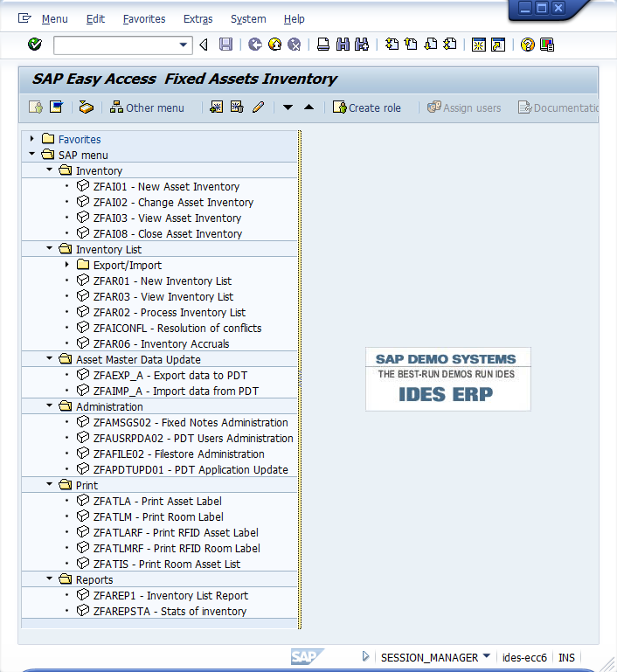
Task: Click the First Page icon
Action: pos(392,45)
